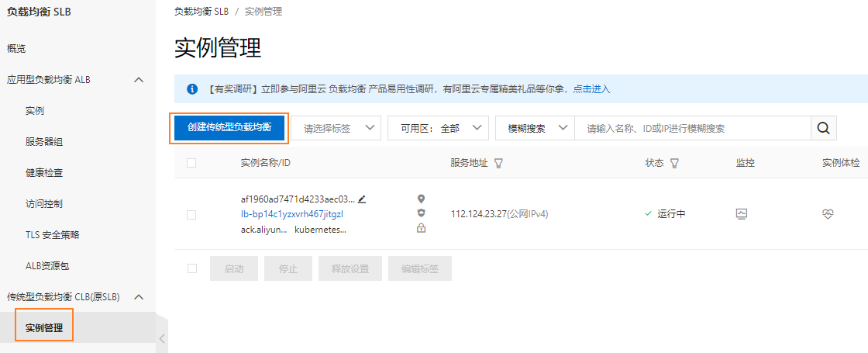The width and height of the screenshot is (868, 353).
Task: Tick the checkbox in the bottom action bar
Action: 192,268
